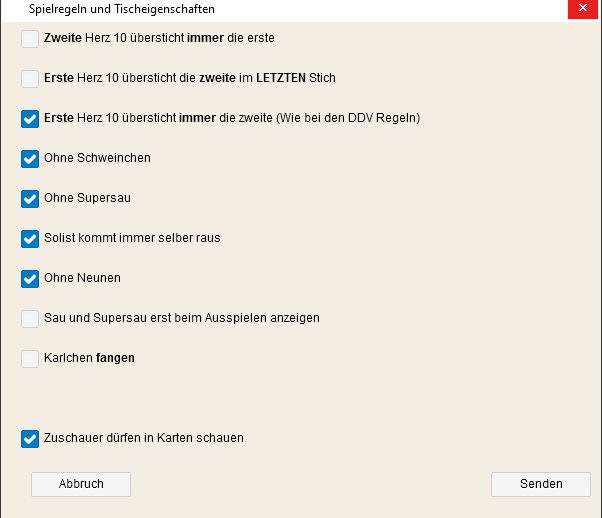Screen dimensions: 602x518
Task: Check the 'Karlchen fangen' box
Action: tap(30, 359)
